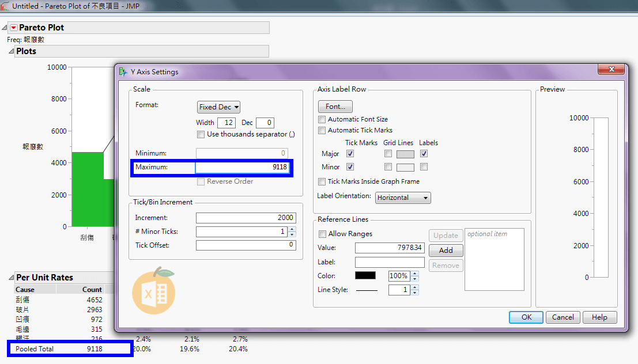Increase the Minor Ticks stepper value

(x=292, y=229)
